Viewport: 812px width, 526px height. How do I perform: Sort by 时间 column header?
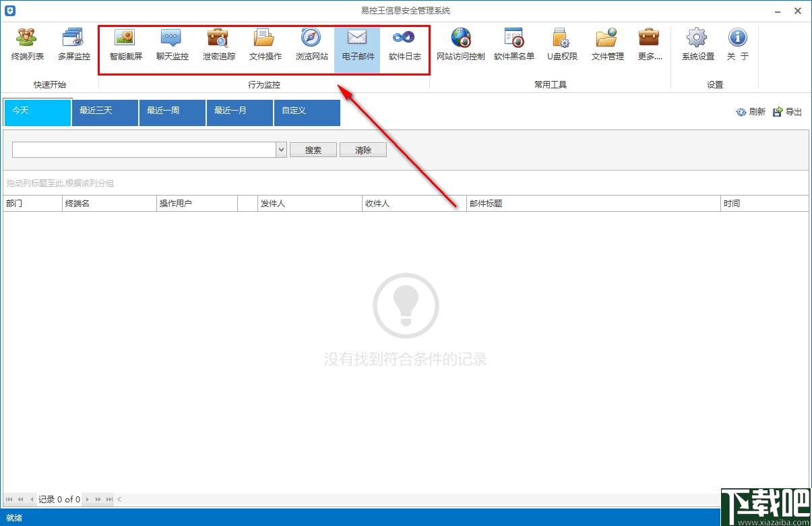tap(765, 204)
